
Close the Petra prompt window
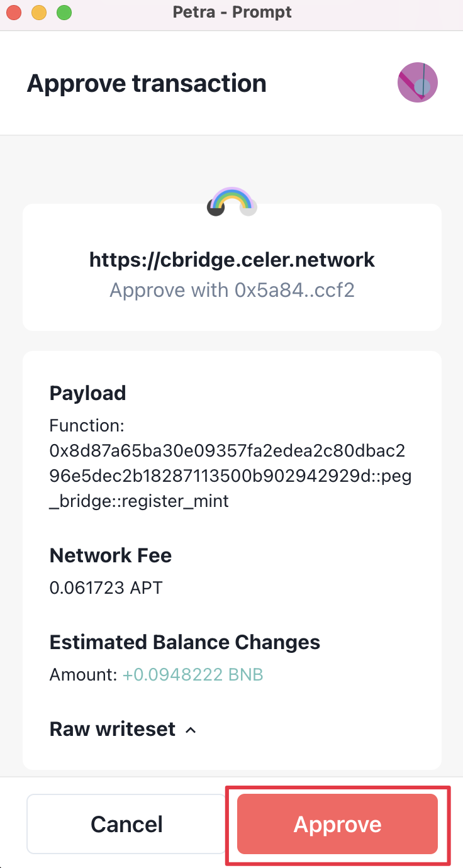(14, 12)
